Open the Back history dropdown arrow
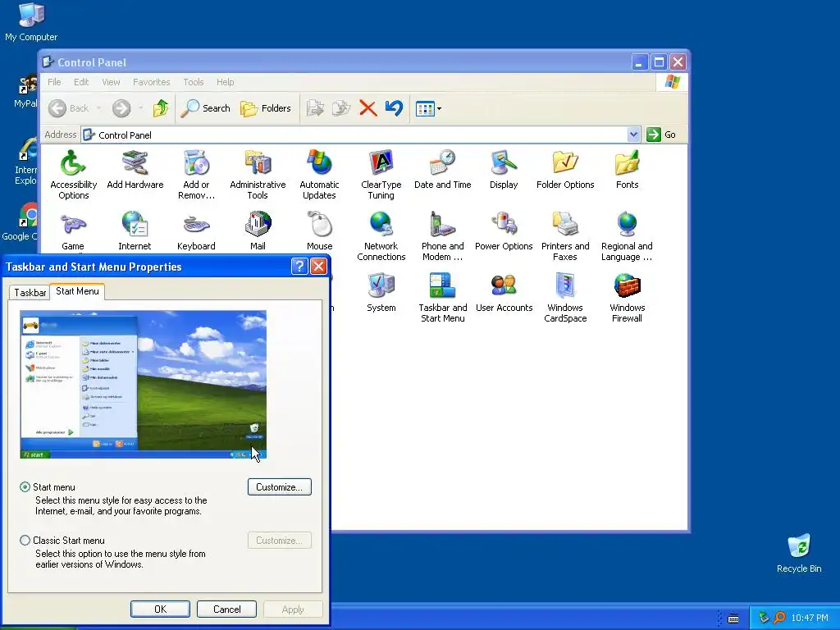This screenshot has width=840, height=630. [x=99, y=109]
